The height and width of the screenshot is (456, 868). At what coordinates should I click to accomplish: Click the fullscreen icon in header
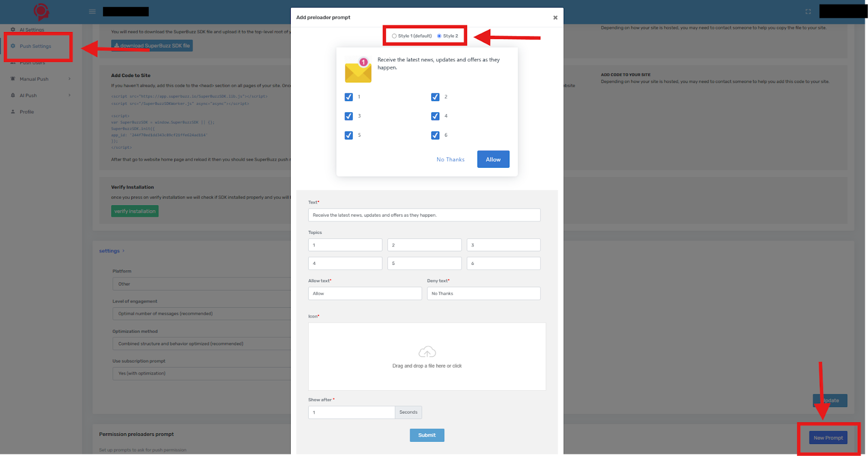click(x=808, y=11)
